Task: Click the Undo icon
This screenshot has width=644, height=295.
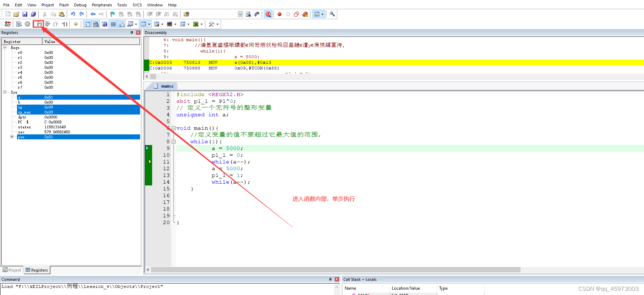Action: tap(73, 14)
